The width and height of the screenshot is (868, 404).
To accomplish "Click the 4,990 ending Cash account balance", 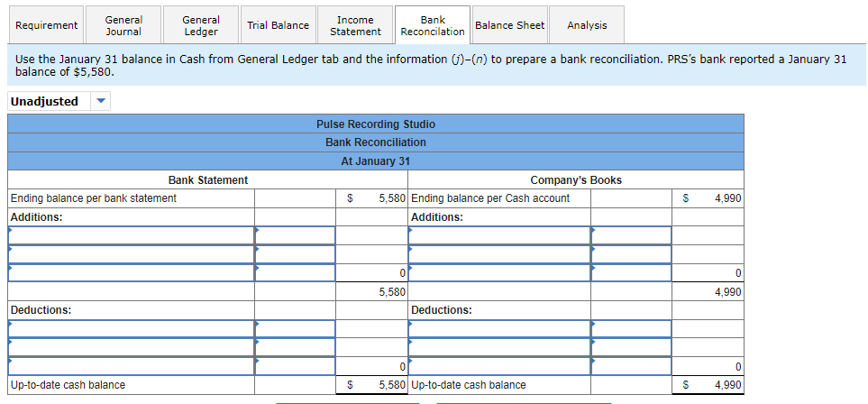I will tap(728, 197).
